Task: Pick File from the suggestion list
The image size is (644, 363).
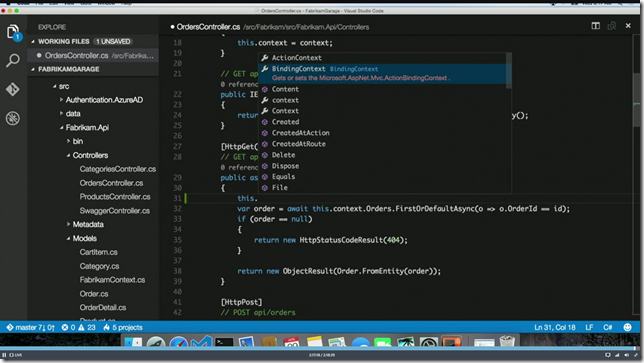Action: coord(382,188)
